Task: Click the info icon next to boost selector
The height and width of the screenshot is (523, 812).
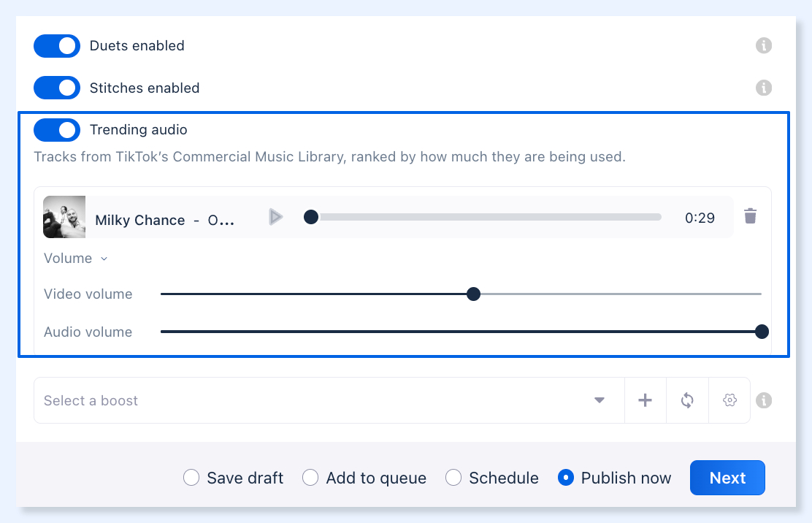Action: (763, 400)
